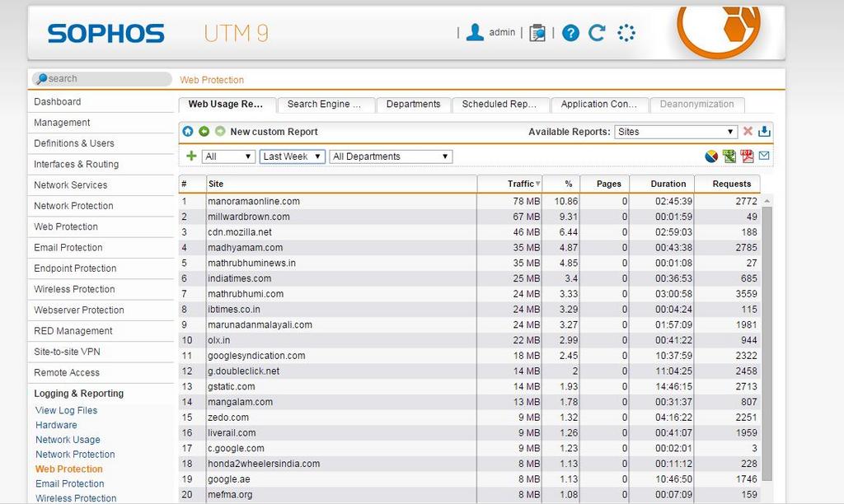Select the cdn.mozilla.net site entry

coord(240,232)
